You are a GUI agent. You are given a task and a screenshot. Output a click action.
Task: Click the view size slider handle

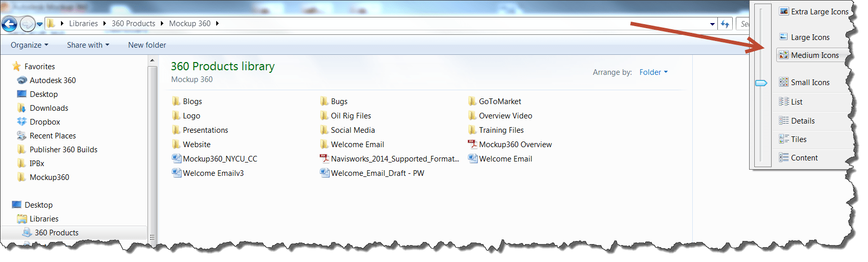(761, 83)
